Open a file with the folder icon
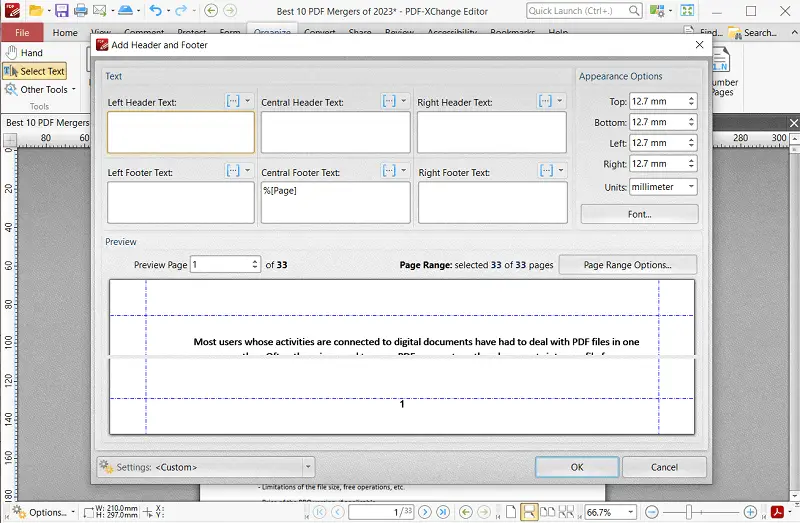The height and width of the screenshot is (523, 800). [x=35, y=10]
